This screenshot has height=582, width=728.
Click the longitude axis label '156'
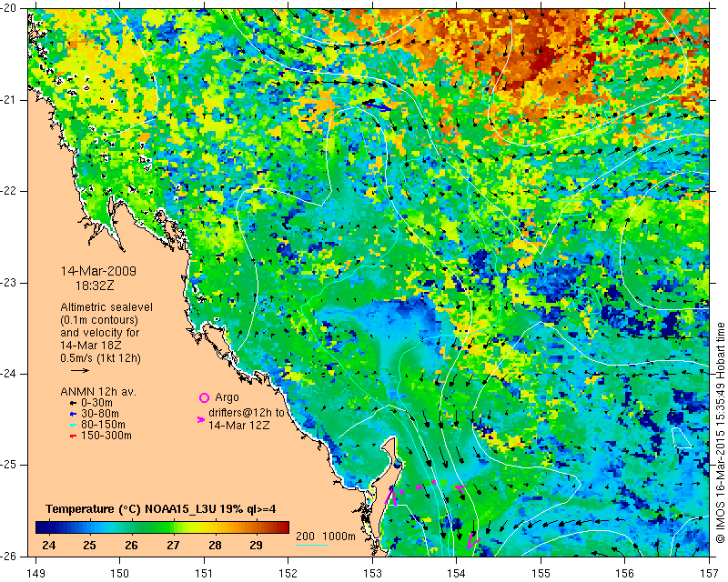point(624,574)
